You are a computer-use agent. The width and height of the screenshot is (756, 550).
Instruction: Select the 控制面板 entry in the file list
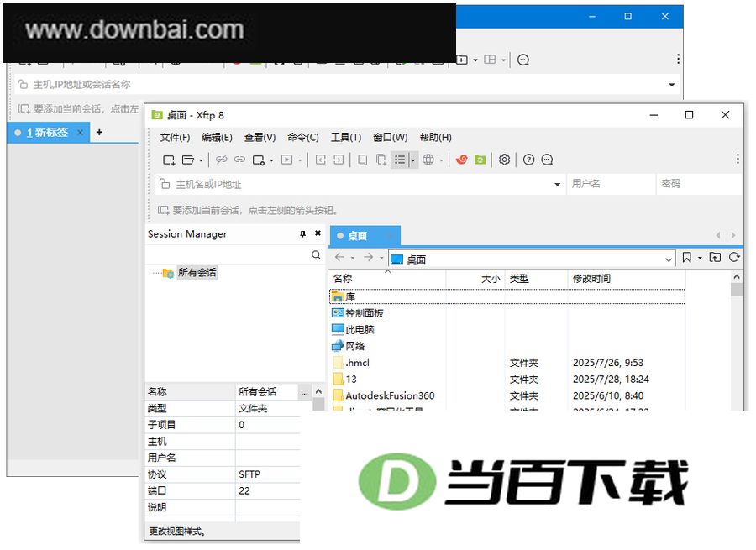(364, 313)
